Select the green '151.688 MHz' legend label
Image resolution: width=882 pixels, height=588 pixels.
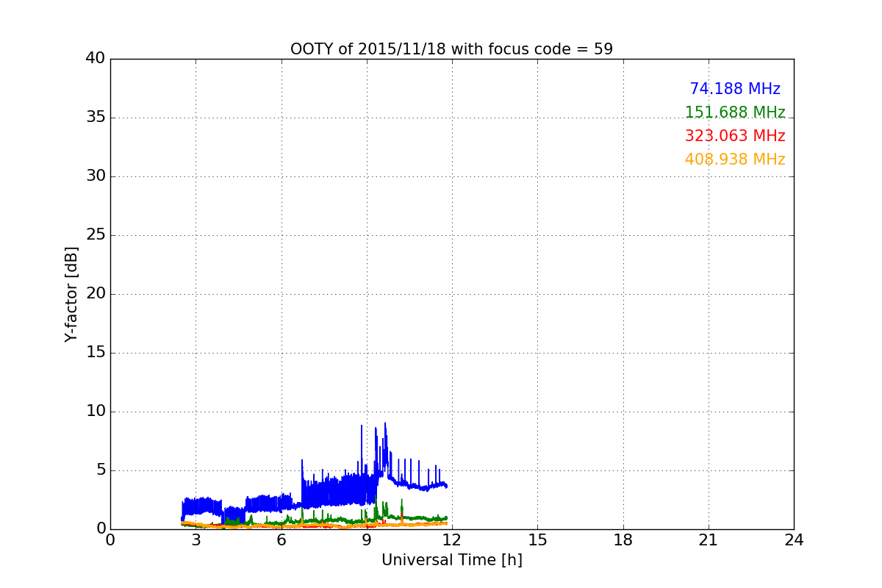(735, 112)
